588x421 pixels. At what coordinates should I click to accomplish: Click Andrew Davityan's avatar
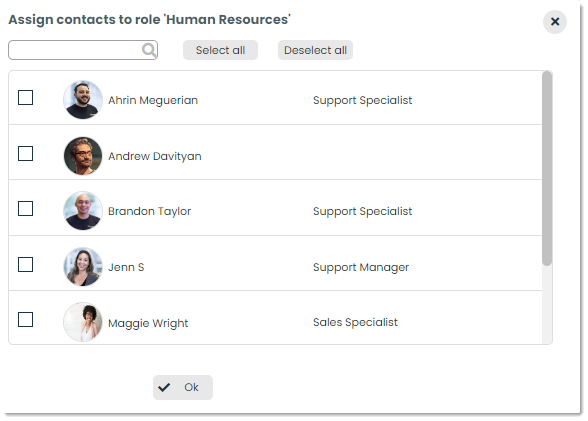[83, 156]
